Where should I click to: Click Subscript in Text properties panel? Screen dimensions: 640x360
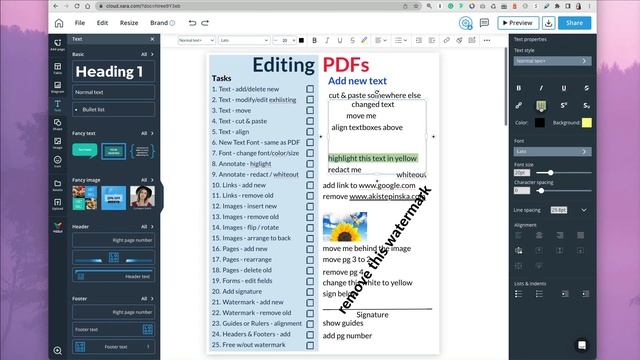click(587, 106)
